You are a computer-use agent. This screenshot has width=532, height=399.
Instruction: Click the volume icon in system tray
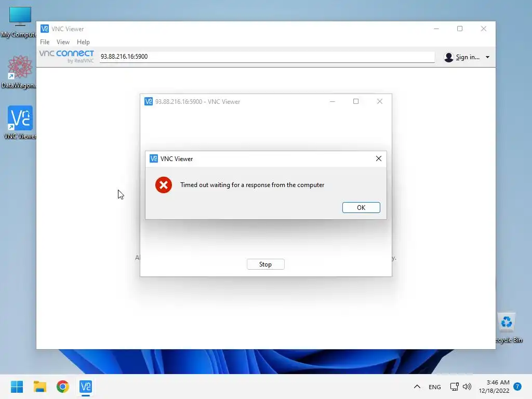click(x=467, y=387)
